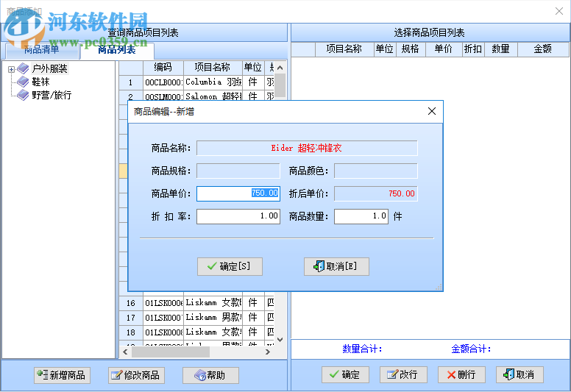Select row 1 code 00CLB000
571x392 pixels.
pos(163,82)
